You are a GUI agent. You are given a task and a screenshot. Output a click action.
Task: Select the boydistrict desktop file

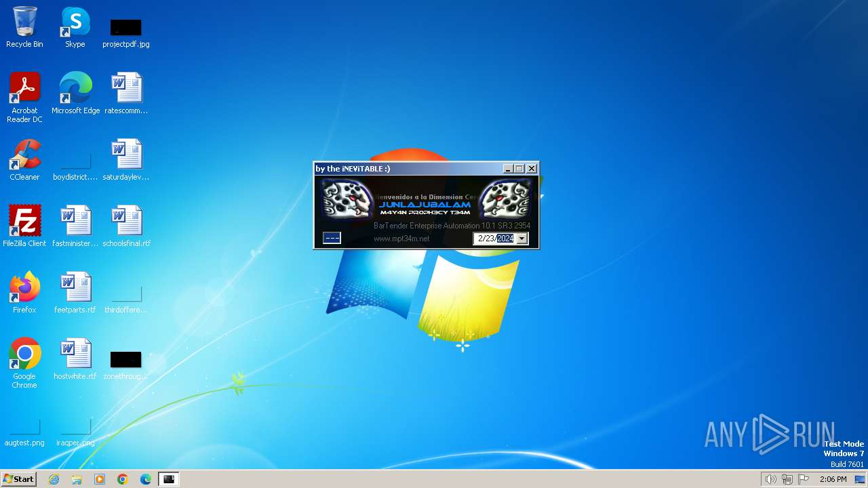[x=75, y=166]
